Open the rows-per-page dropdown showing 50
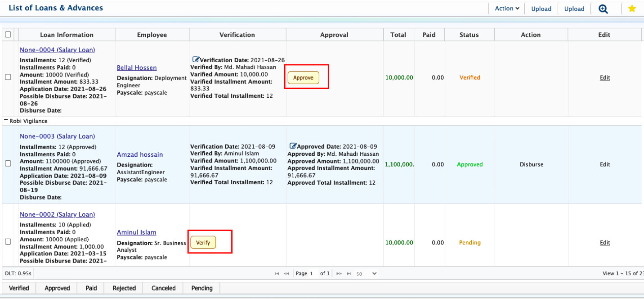The height and width of the screenshot is (299, 644). tap(367, 273)
